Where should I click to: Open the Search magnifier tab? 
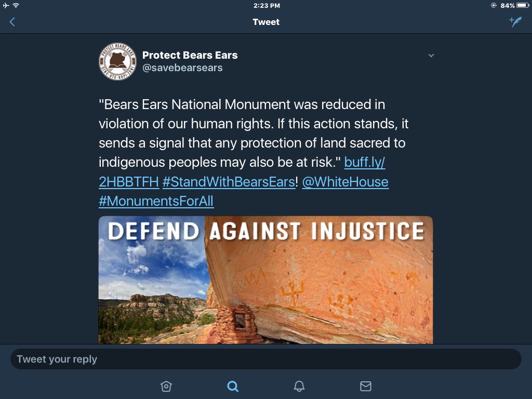pos(233,386)
